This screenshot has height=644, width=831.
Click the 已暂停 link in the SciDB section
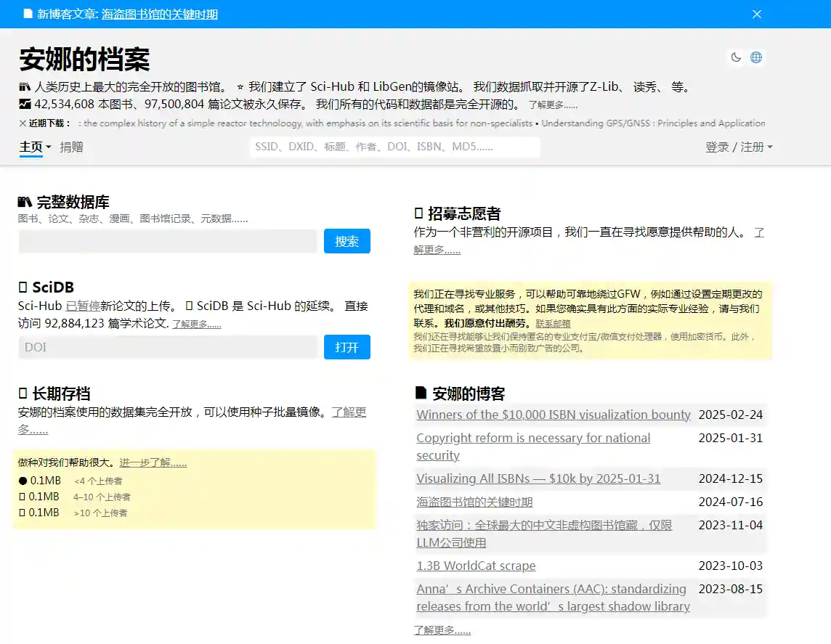[83, 306]
